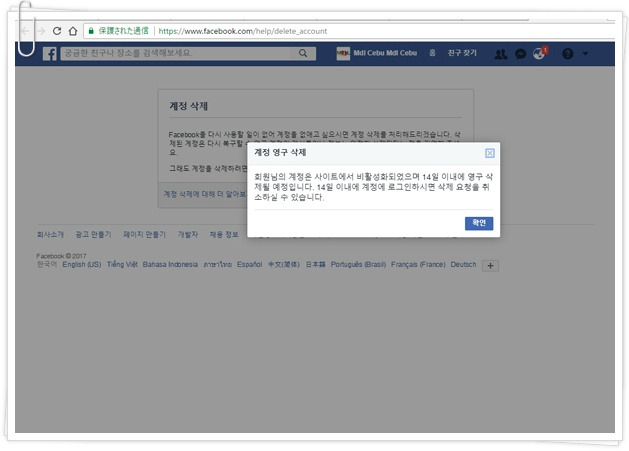Screen dimensions: 629x451
Task: Go back with the browser back arrow
Action: [25, 31]
